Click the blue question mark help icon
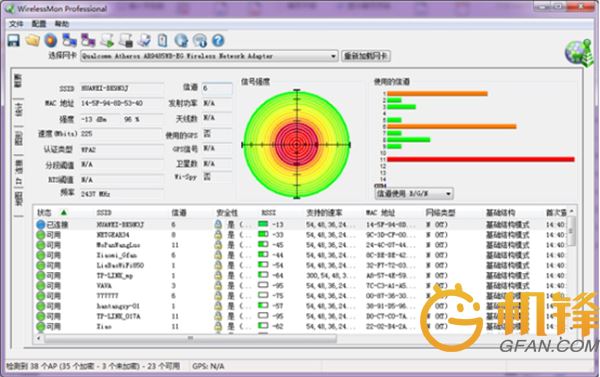600x377 pixels. pyautogui.click(x=218, y=40)
